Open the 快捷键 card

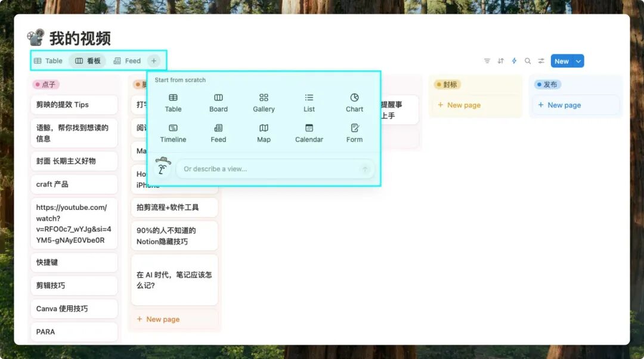point(75,262)
